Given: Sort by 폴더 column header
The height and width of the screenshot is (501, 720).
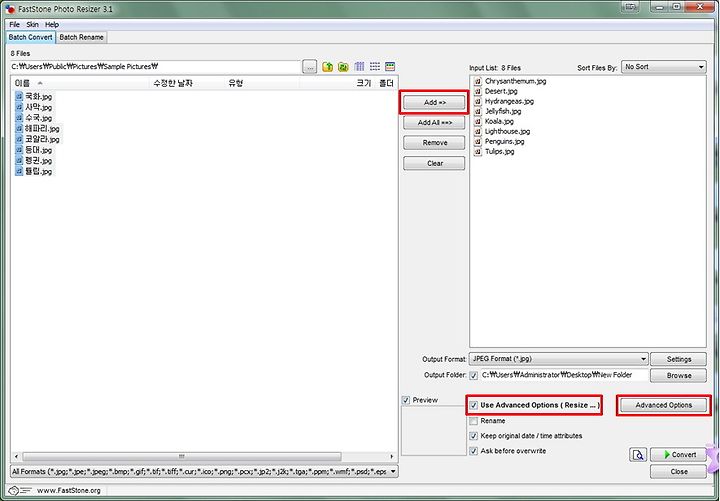Looking at the screenshot, I should pos(387,83).
